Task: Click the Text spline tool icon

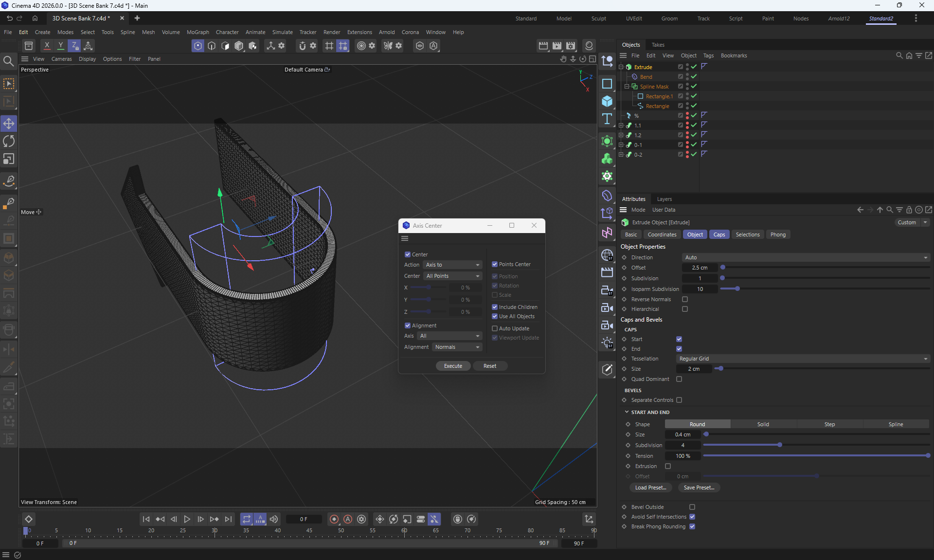Action: click(x=607, y=119)
